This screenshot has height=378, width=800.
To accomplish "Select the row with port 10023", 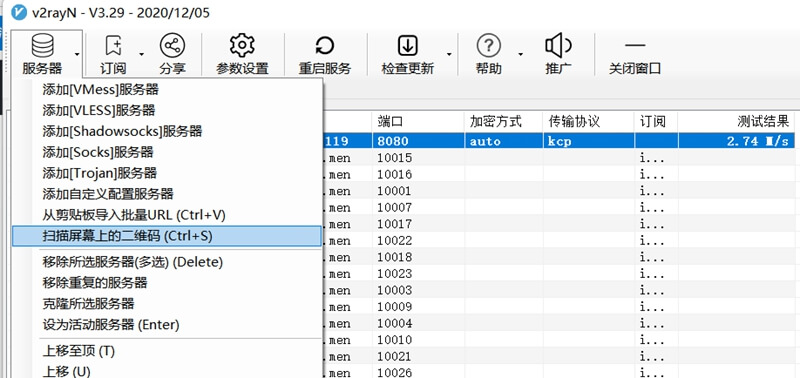I will 559,273.
